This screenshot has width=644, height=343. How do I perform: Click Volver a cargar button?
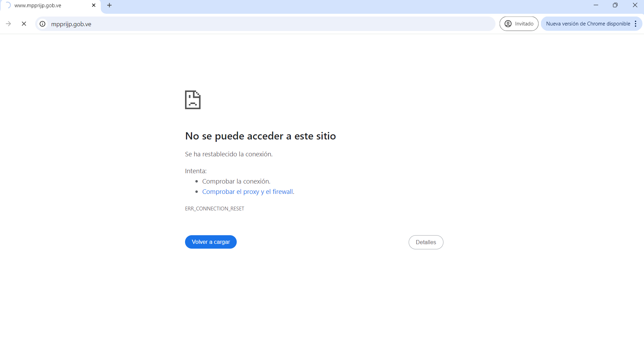(211, 242)
